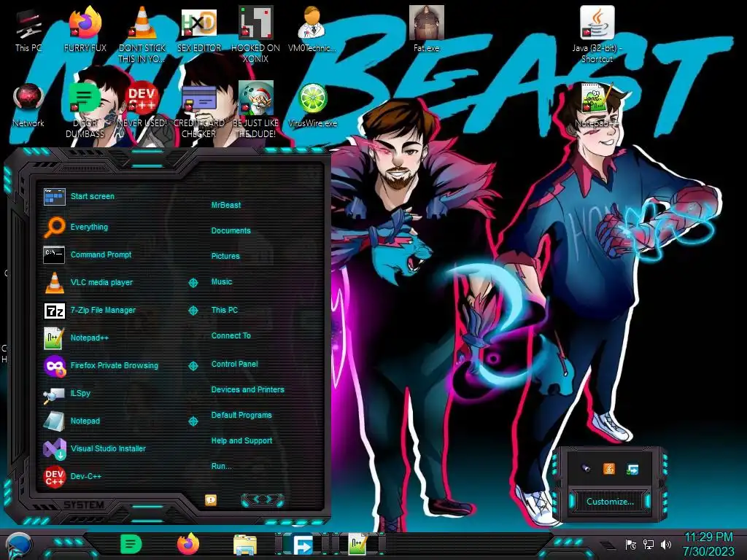
Task: Open Music from the Start menu
Action: pos(222,282)
